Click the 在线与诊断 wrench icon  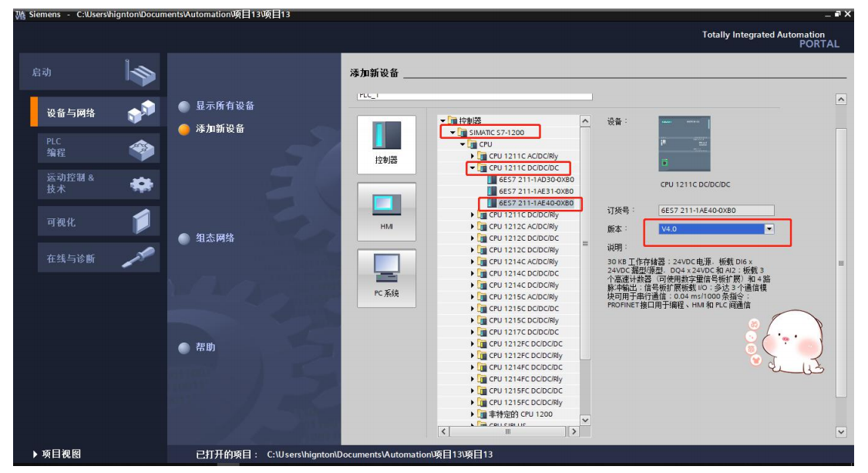tap(139, 258)
